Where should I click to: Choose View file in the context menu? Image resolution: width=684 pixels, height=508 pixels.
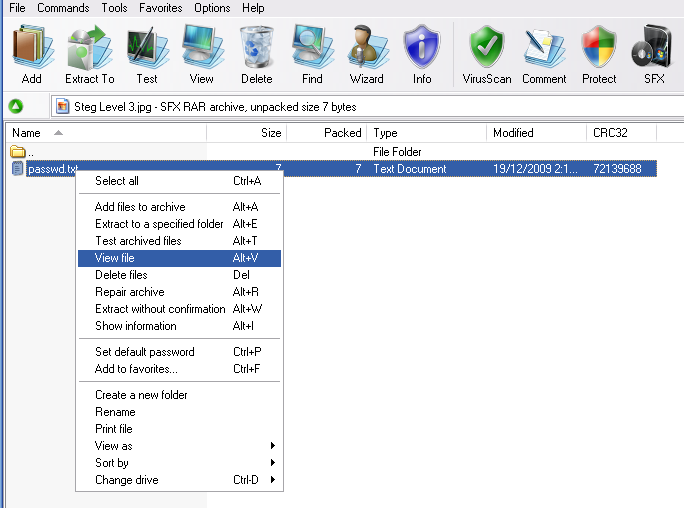point(179,258)
